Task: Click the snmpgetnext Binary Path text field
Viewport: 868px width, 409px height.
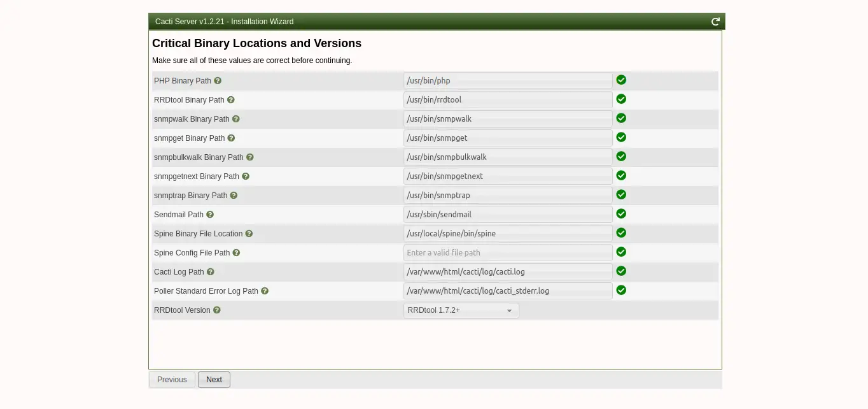Action: coord(507,176)
